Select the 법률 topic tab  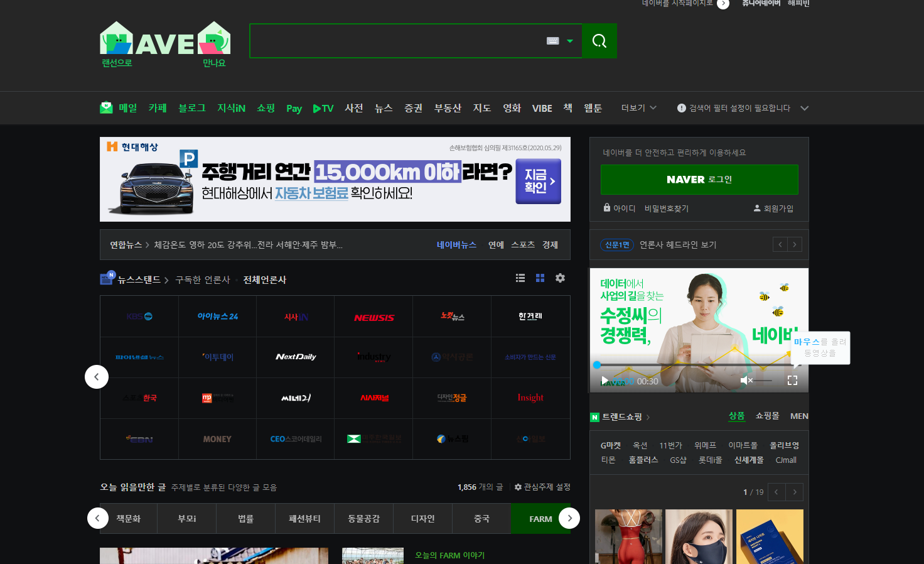[245, 519]
